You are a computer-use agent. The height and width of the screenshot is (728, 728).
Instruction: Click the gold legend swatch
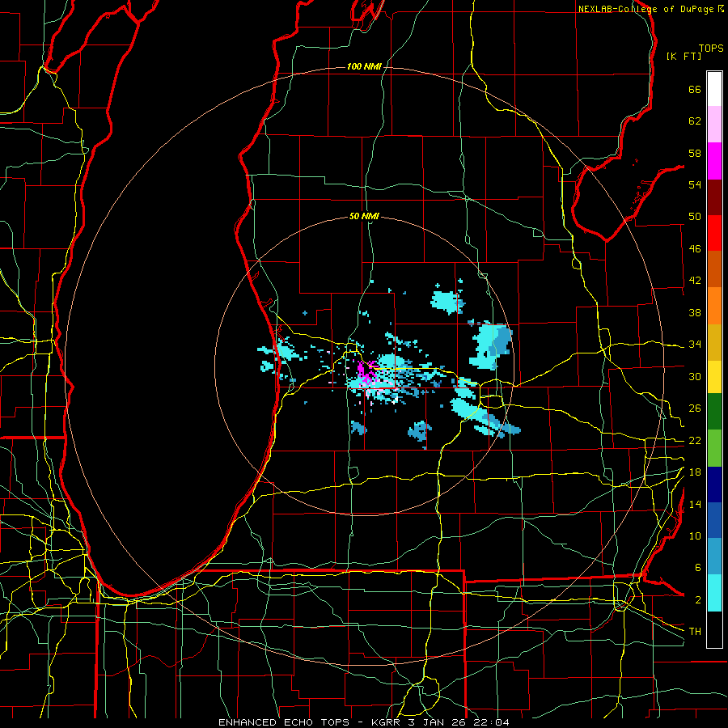point(714,342)
